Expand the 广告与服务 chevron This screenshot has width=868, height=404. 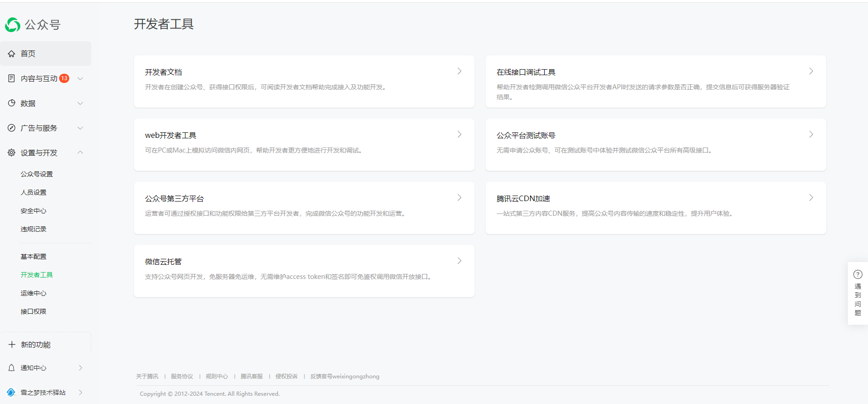[80, 128]
